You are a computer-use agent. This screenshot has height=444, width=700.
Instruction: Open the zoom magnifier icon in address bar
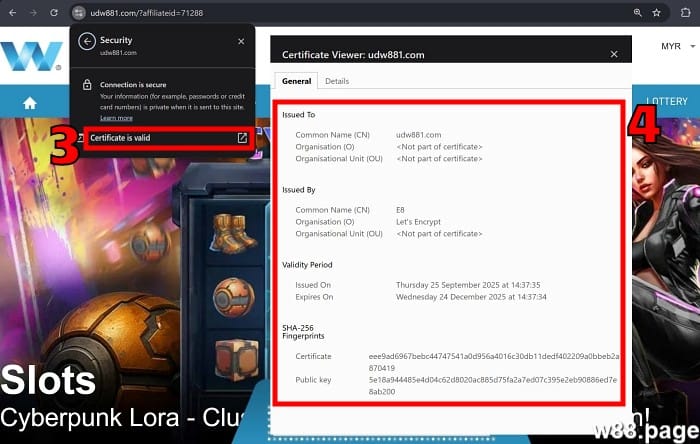[x=638, y=13]
